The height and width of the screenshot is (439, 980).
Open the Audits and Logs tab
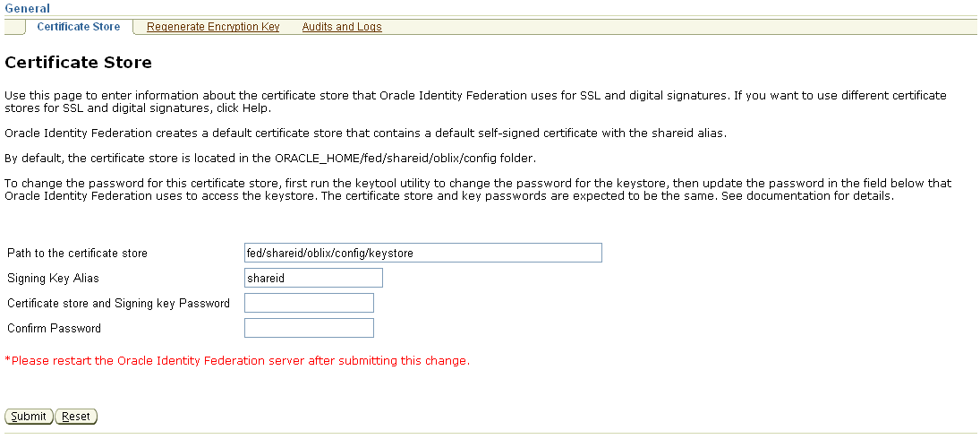(x=342, y=27)
